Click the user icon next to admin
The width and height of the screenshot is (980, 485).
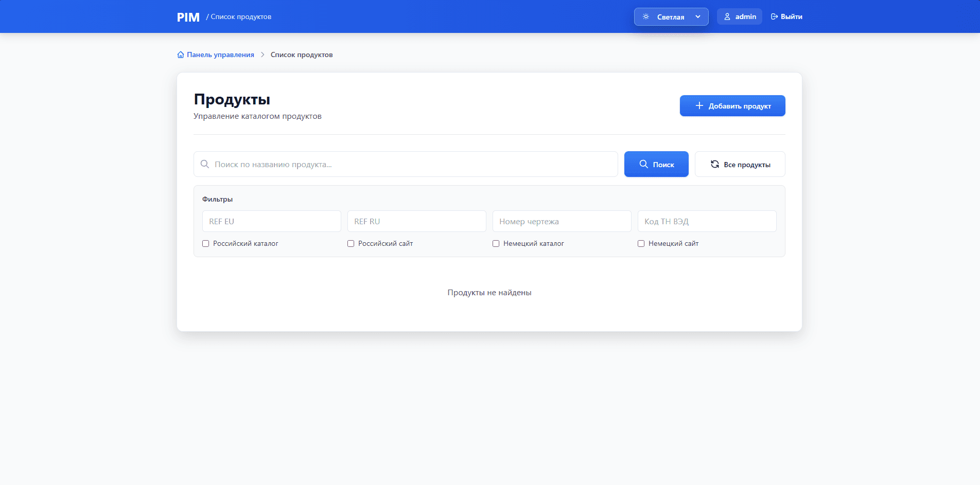(727, 17)
